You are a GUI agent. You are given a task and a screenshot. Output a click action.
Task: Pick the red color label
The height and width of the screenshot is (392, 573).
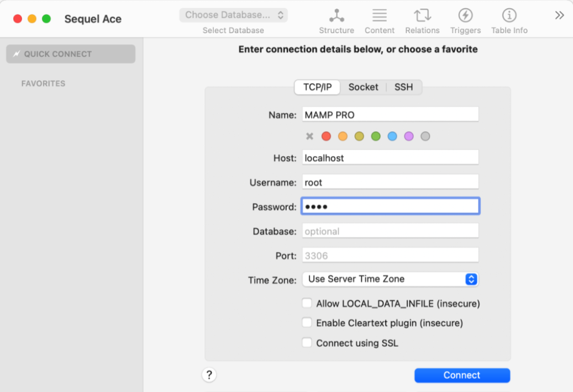[x=326, y=136]
